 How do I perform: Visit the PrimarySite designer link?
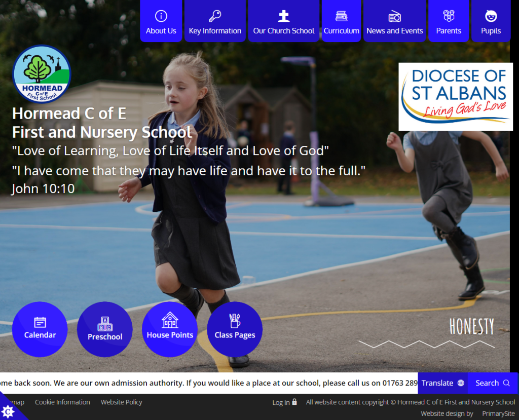coord(498,413)
